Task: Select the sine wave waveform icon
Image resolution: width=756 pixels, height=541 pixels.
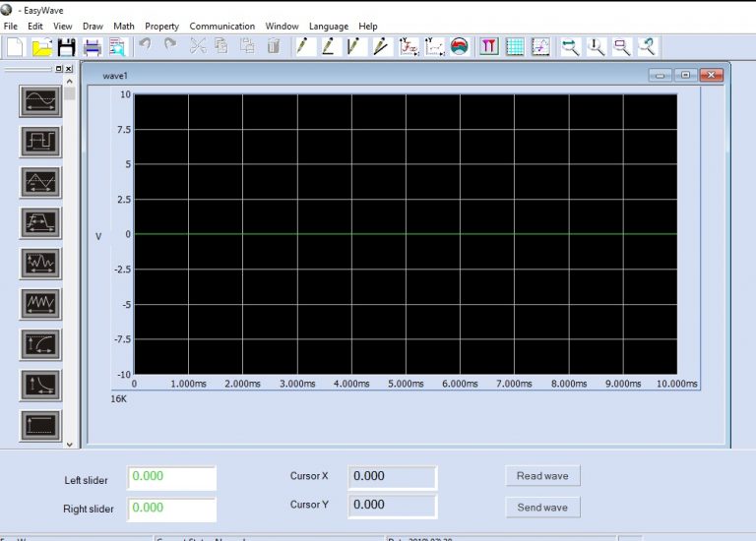Action: coord(40,101)
